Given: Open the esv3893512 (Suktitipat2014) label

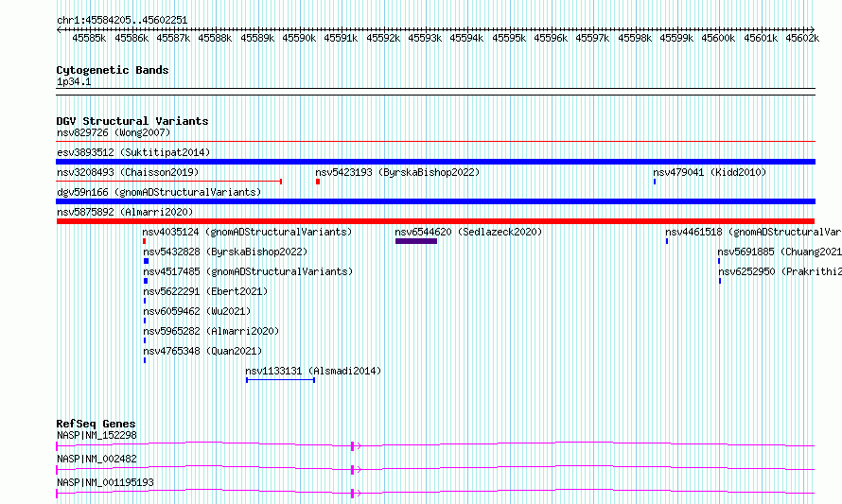Looking at the screenshot, I should pyautogui.click(x=133, y=152).
